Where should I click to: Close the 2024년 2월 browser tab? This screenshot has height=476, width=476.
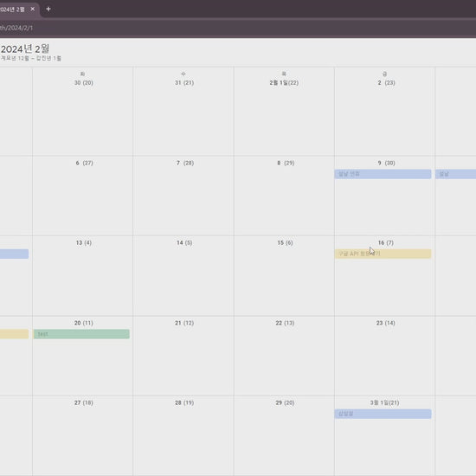[x=33, y=10]
